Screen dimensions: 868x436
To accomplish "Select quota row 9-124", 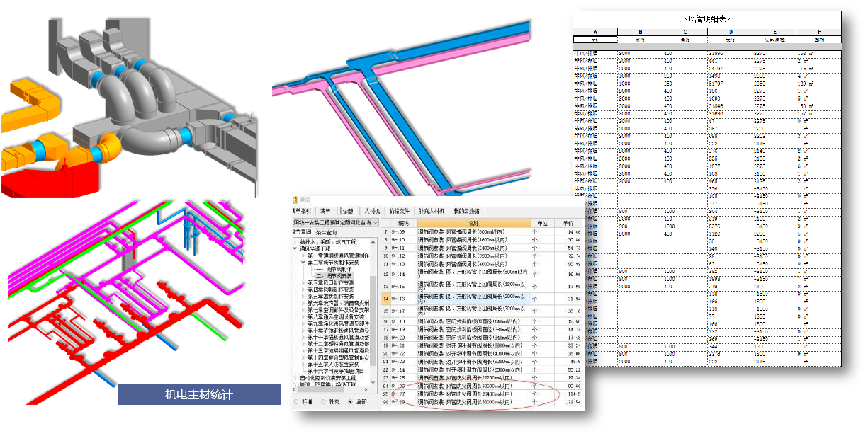I will [x=482, y=369].
